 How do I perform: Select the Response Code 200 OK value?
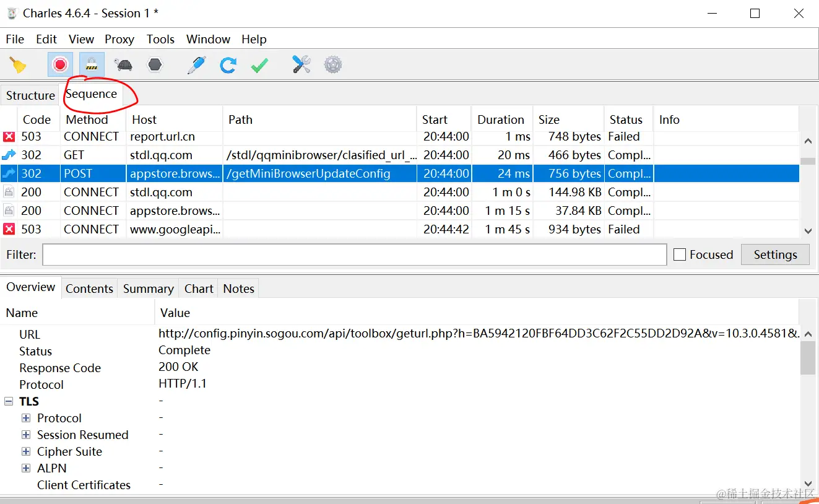coord(178,367)
